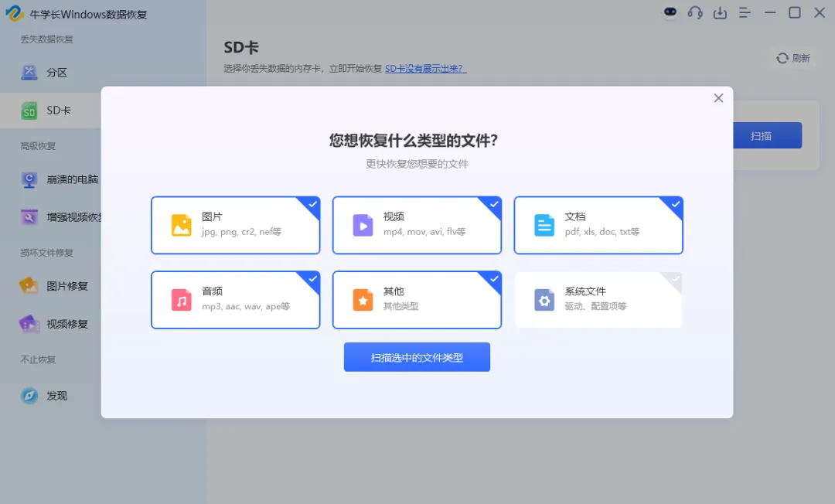Viewport: 835px width, 504px height.
Task: Minimize the application window
Action: tap(770, 12)
